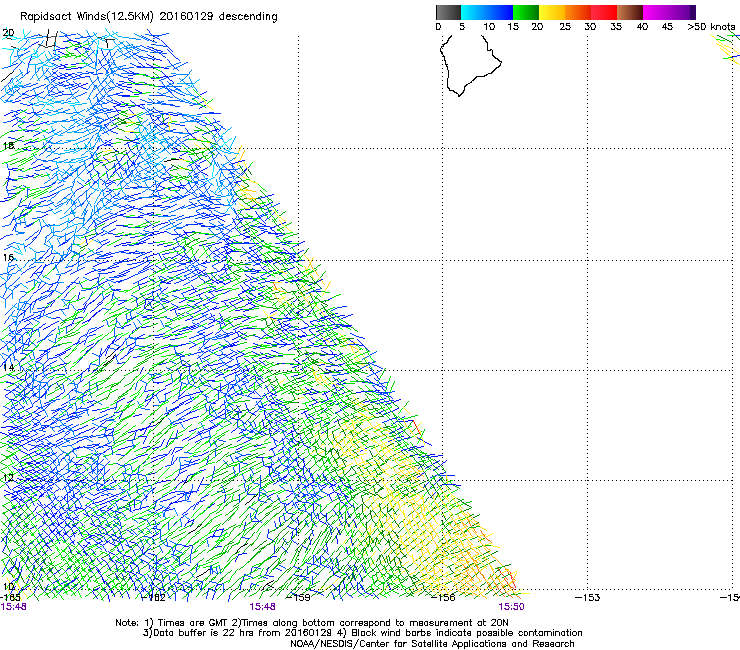The image size is (740, 650).
Task: Click the latitude label 18
Action: pyautogui.click(x=8, y=145)
